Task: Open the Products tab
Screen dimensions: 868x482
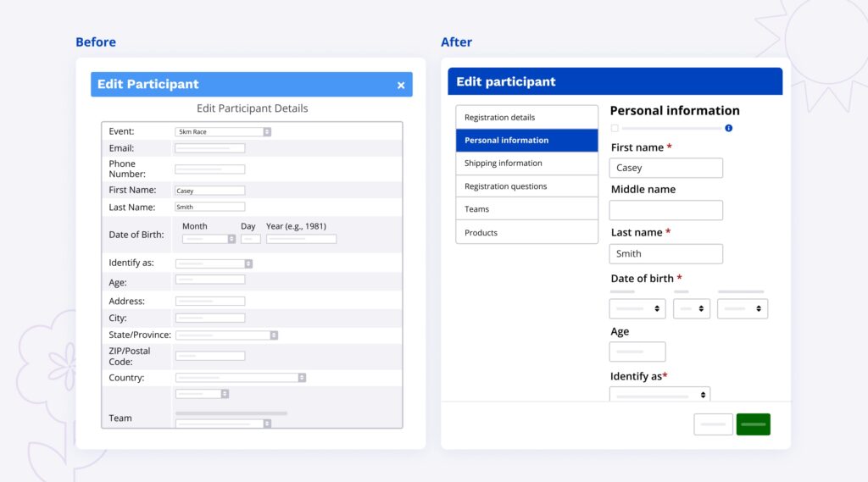Action: (526, 232)
